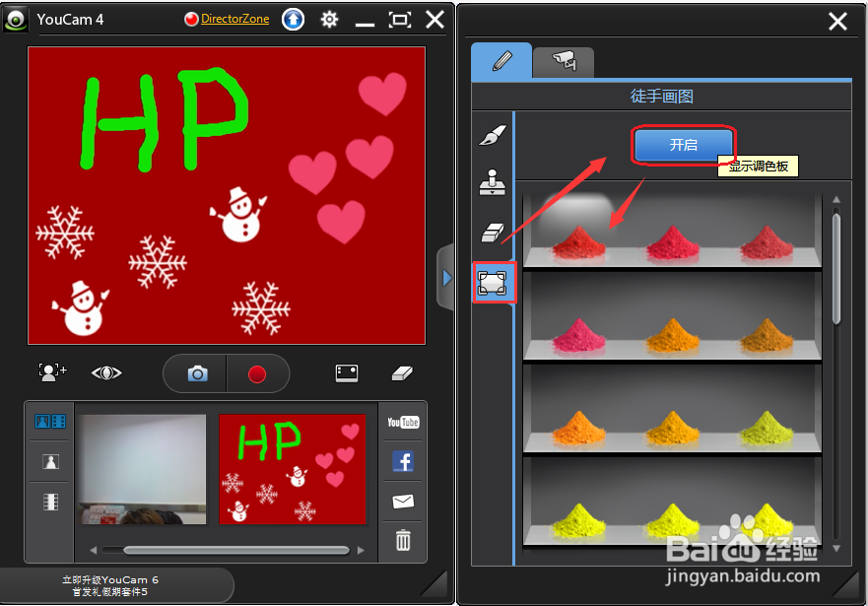The height and width of the screenshot is (606, 868).
Task: Click the desktop capture screen icon
Action: (x=347, y=373)
